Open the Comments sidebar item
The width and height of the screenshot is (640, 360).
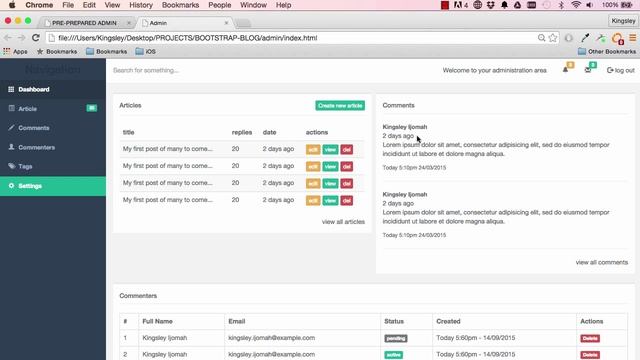(x=53, y=128)
